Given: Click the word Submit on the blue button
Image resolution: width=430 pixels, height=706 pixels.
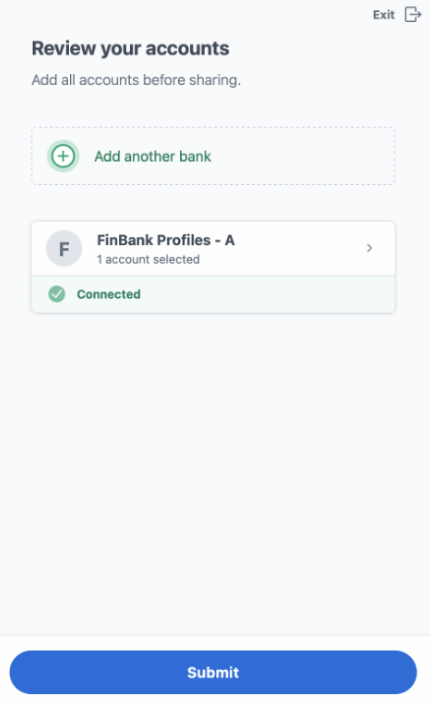Looking at the screenshot, I should 213,672.
